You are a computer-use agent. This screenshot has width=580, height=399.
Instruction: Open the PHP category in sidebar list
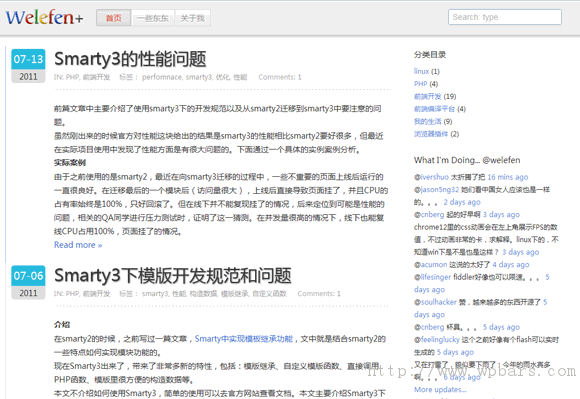(x=421, y=84)
